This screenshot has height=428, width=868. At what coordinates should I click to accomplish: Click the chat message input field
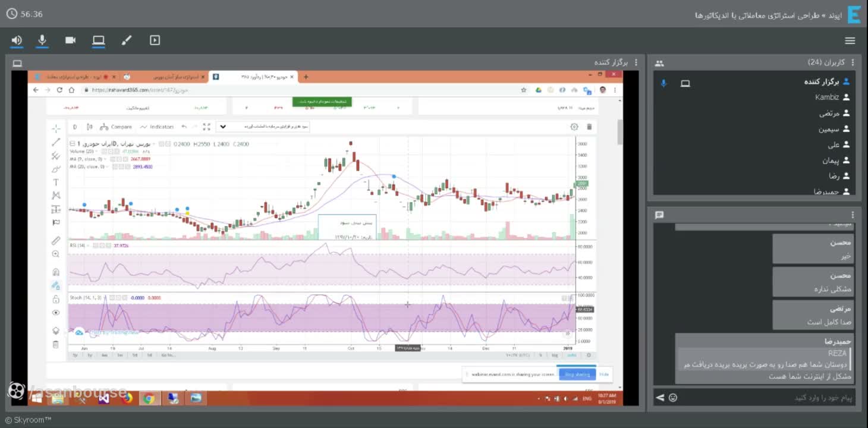pos(767,398)
